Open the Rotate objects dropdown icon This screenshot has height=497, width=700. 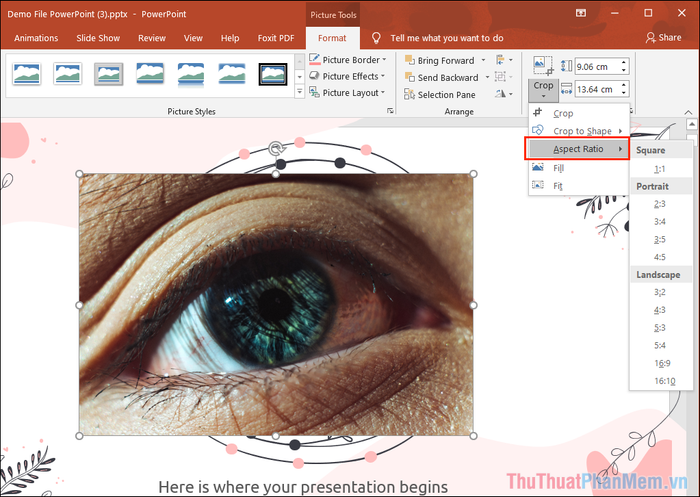[504, 94]
